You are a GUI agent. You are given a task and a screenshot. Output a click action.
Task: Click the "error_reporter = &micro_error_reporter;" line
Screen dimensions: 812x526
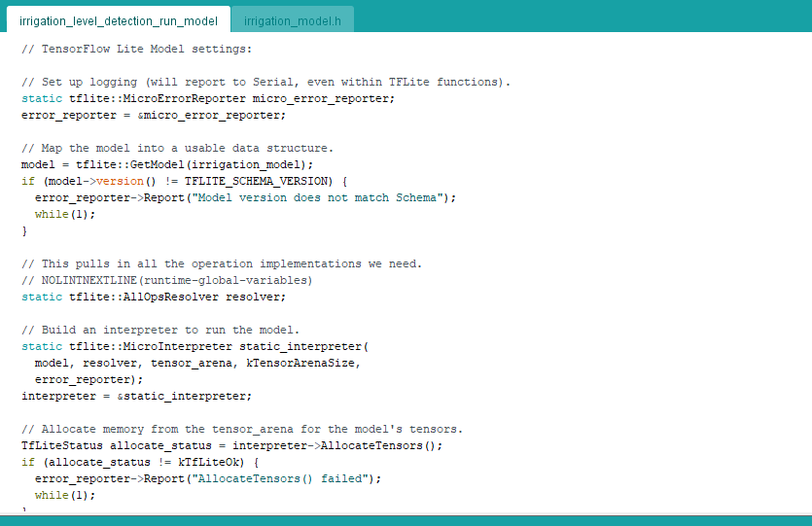pyautogui.click(x=154, y=115)
